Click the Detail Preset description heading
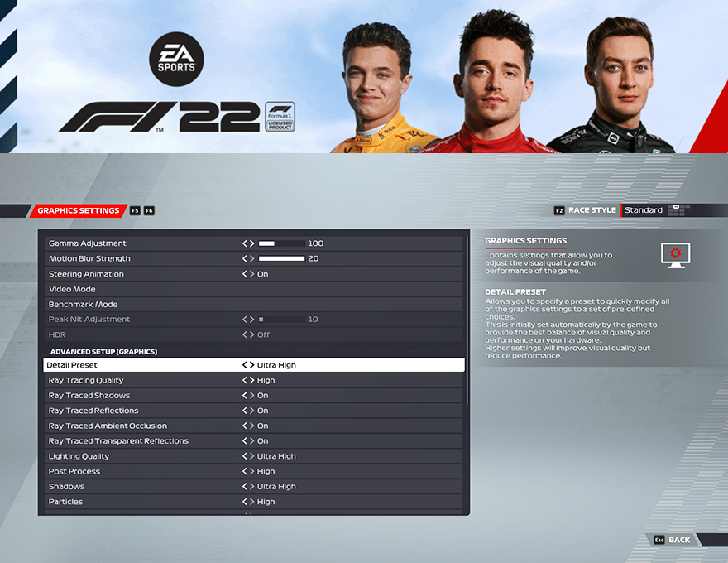Screen dimensions: 728x563 pyautogui.click(x=515, y=292)
